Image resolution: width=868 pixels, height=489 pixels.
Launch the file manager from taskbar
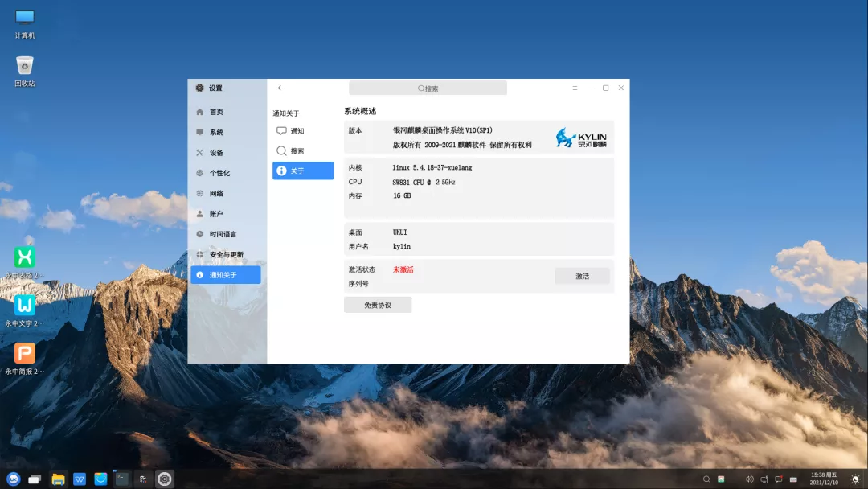tap(58, 479)
